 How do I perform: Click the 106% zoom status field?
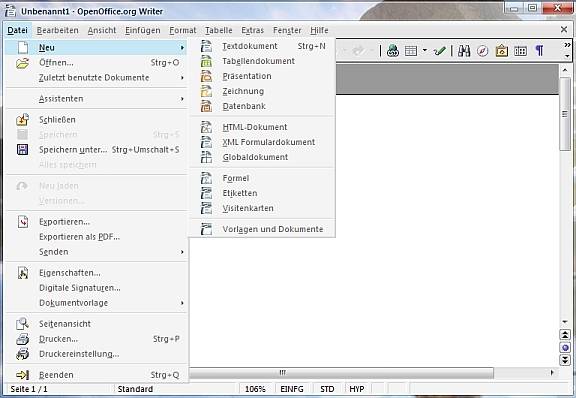[255, 389]
